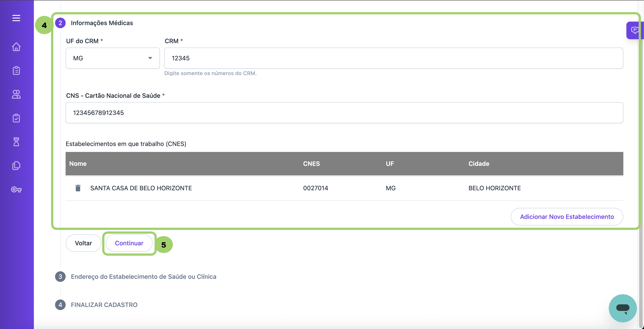This screenshot has width=644, height=329.
Task: Click Adicionar Novo Estabelecimento button
Action: tap(566, 217)
